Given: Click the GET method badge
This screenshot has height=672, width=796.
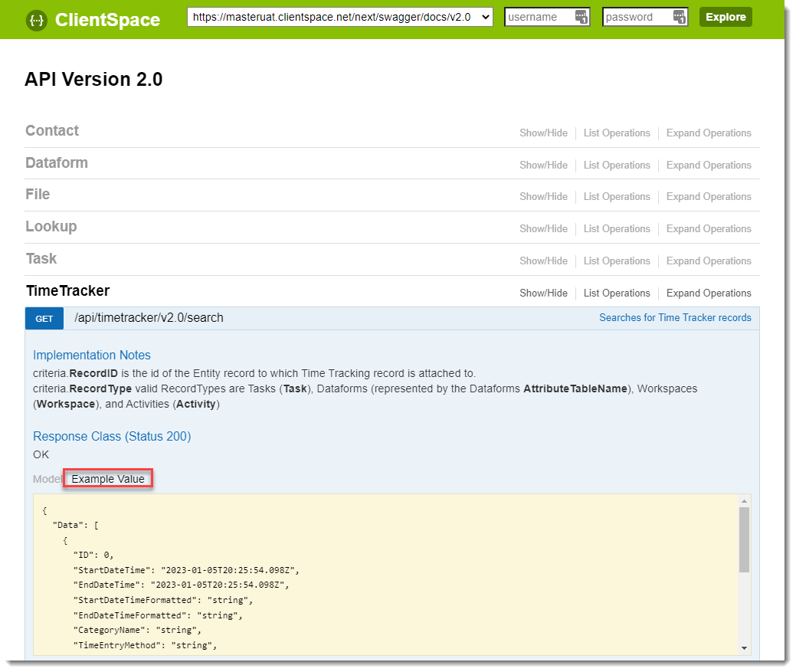Looking at the screenshot, I should (x=44, y=319).
